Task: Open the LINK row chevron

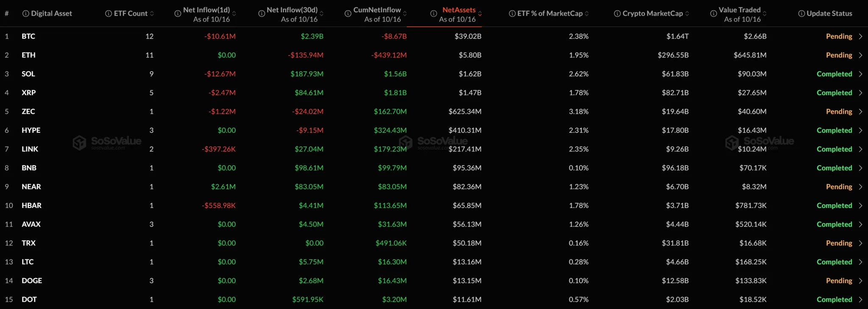Action: tap(860, 149)
